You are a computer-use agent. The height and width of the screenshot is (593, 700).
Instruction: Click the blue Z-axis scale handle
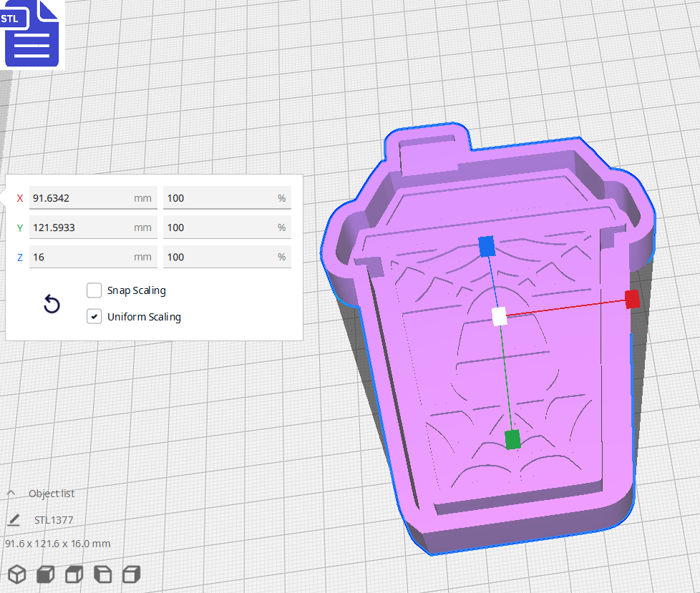point(487,247)
